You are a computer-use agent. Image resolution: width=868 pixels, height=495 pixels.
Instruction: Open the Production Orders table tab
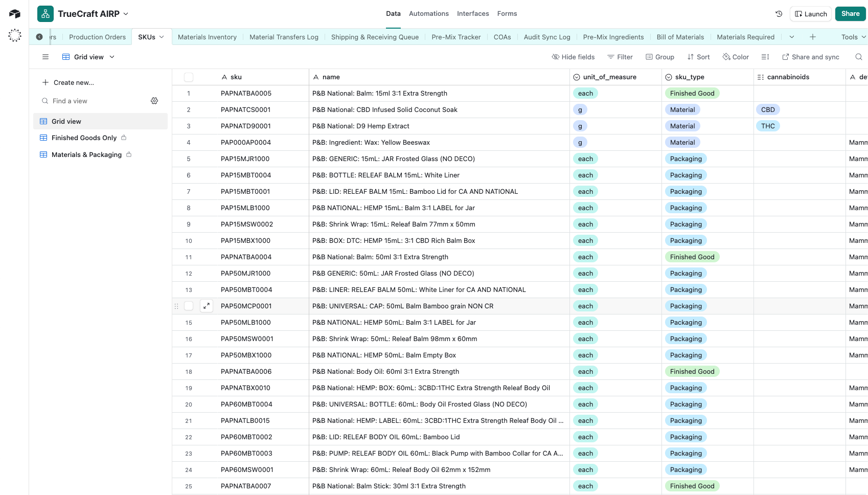click(97, 37)
